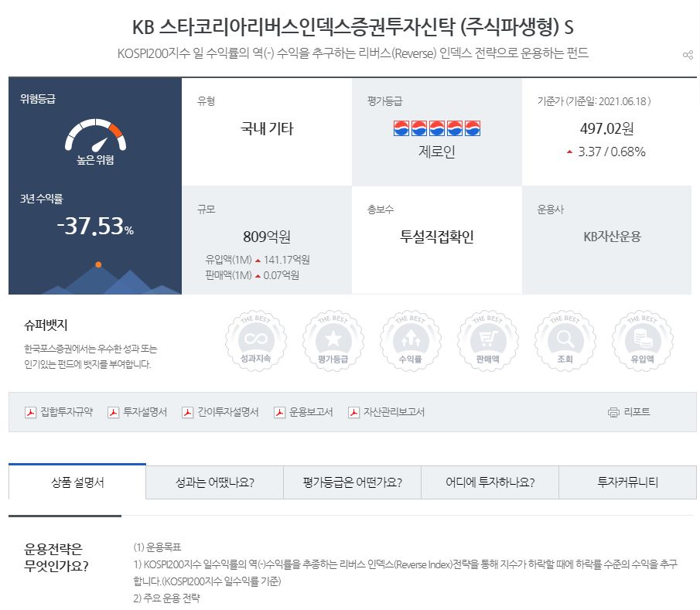Click the printer icon beside 리포트
Screen dimensions: 700x610
point(614,412)
